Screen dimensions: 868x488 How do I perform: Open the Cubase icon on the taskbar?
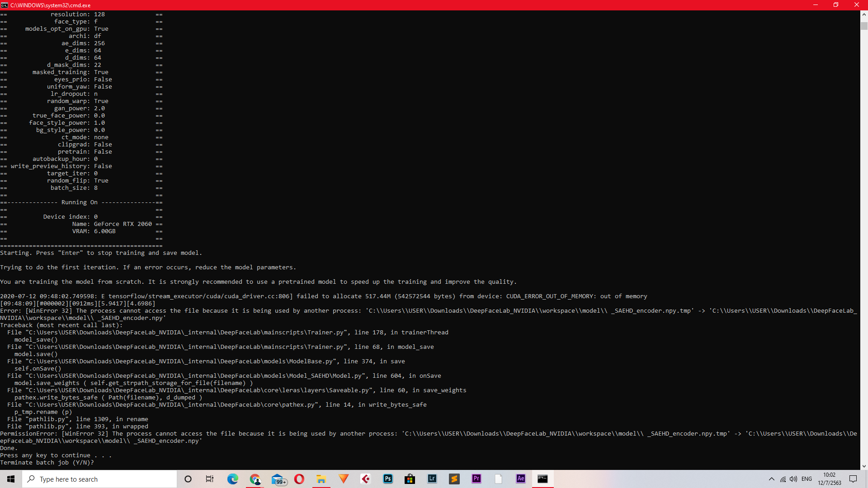[366, 479]
